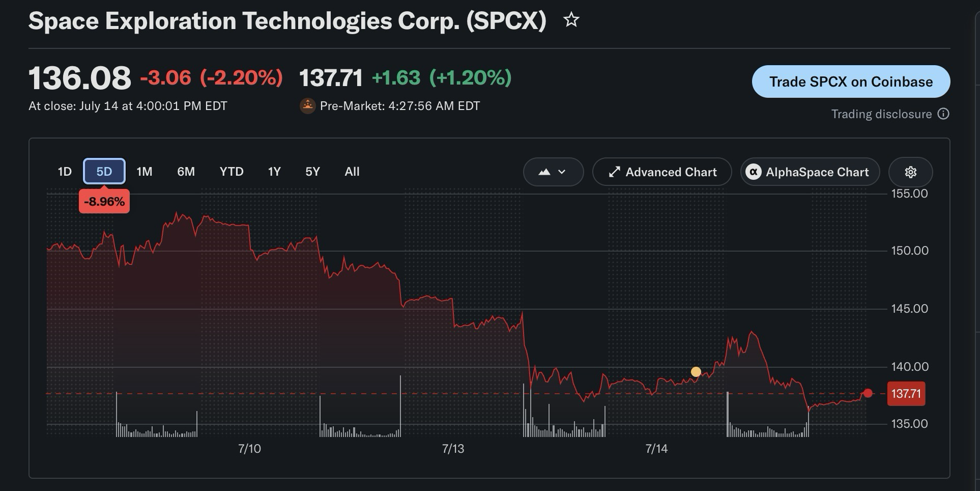Click the pre-market sunrise icon

tap(307, 106)
